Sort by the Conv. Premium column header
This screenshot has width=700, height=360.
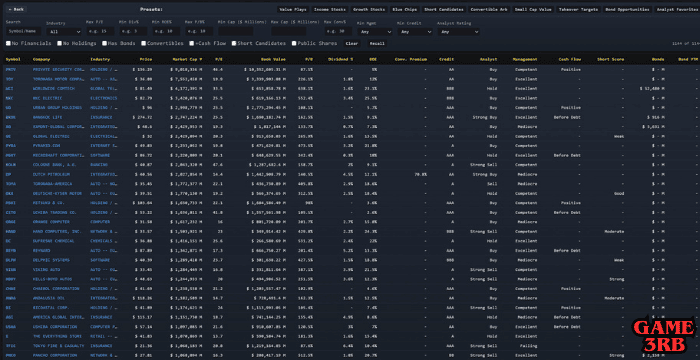tap(411, 59)
